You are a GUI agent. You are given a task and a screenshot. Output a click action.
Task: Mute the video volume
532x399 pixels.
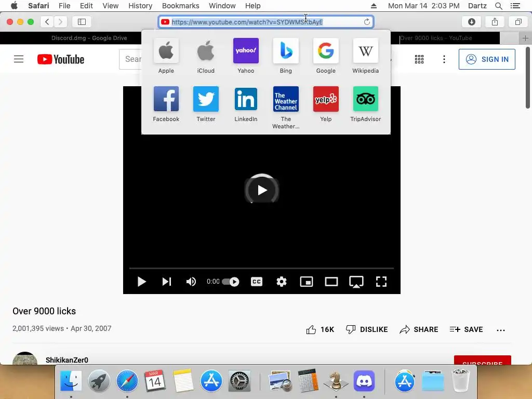191,282
